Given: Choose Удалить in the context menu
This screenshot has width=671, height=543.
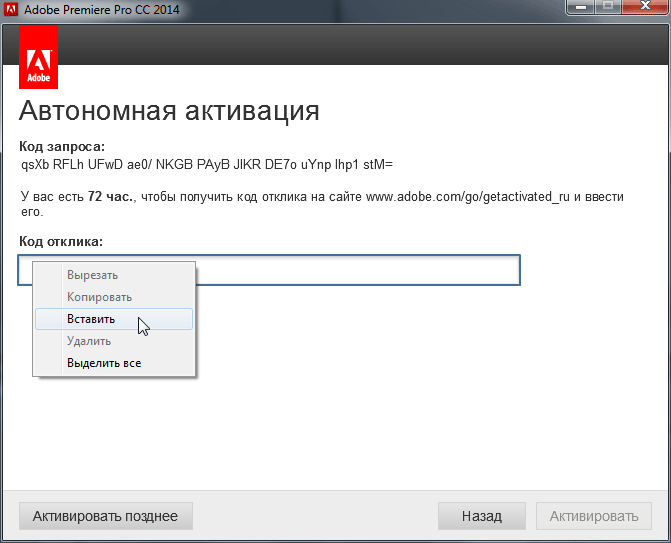Looking at the screenshot, I should (114, 341).
